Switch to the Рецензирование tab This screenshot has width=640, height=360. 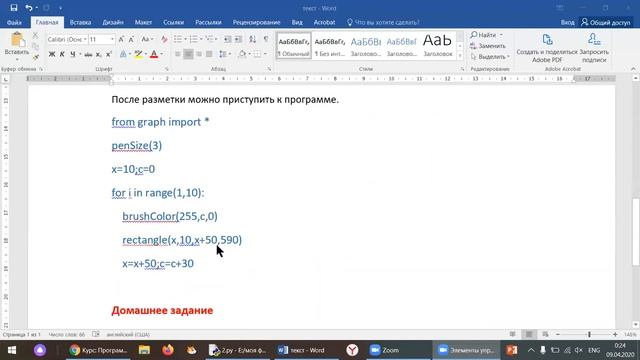(256, 22)
